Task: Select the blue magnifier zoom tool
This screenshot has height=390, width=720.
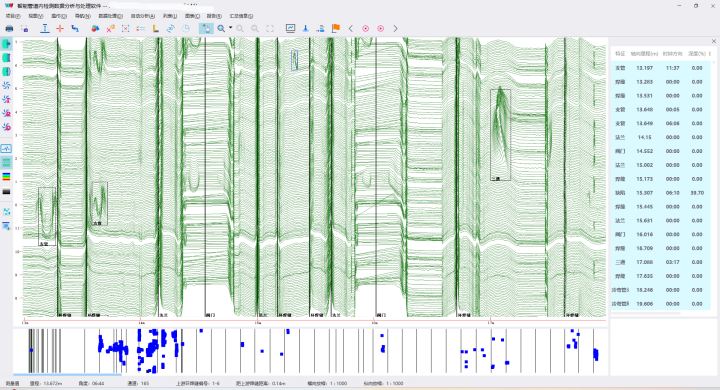Action: [221, 28]
